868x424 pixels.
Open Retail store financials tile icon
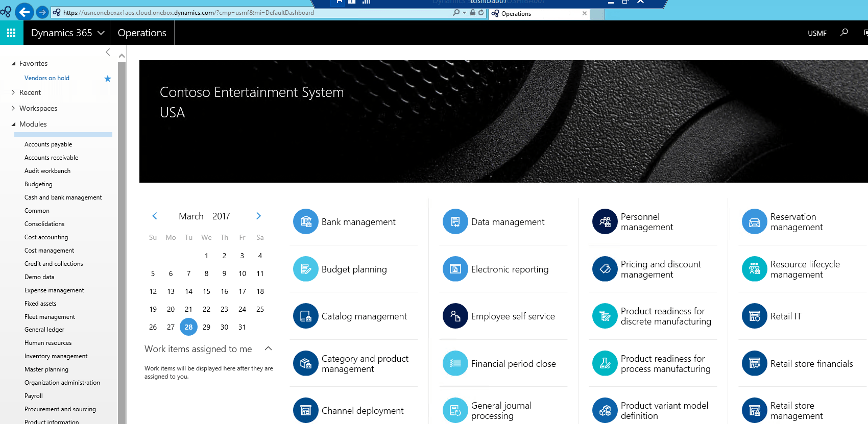point(755,363)
